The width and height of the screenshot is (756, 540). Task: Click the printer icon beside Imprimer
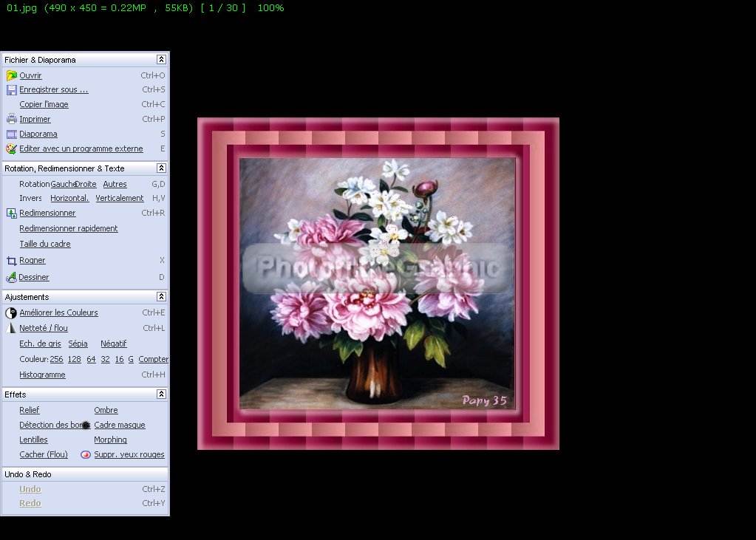tap(11, 119)
